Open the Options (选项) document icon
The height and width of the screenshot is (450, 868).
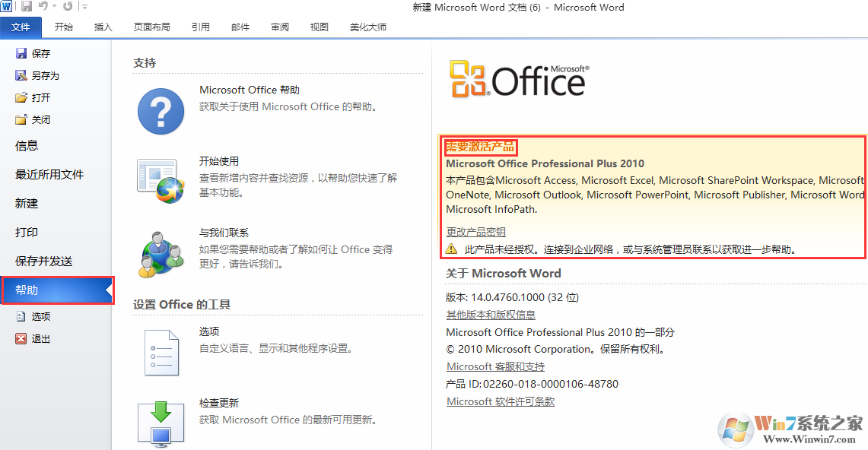[x=161, y=353]
